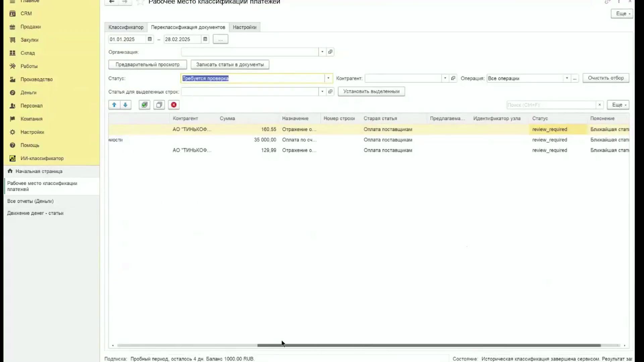This screenshot has width=644, height=362.
Task: Select the row with sum 35 000,00
Action: 369,140
